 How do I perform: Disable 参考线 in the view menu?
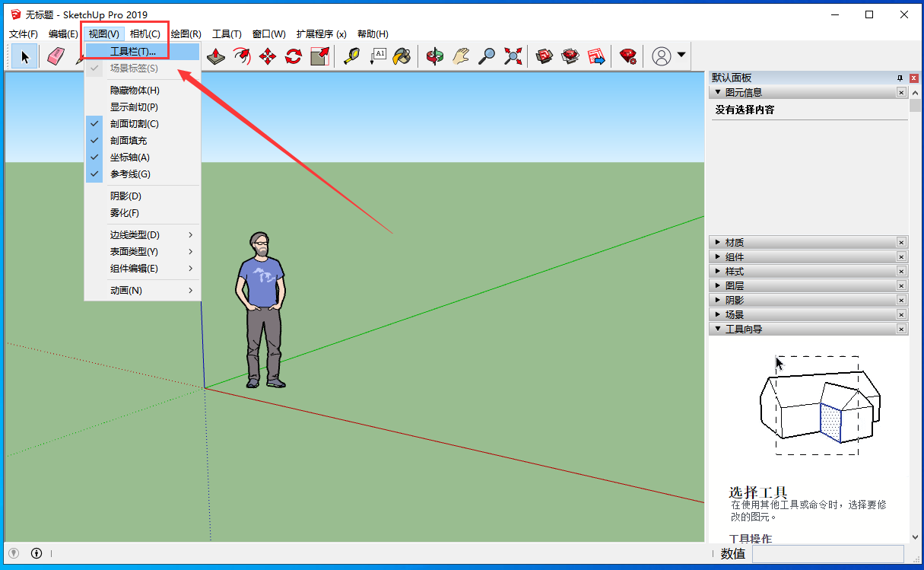click(x=132, y=174)
